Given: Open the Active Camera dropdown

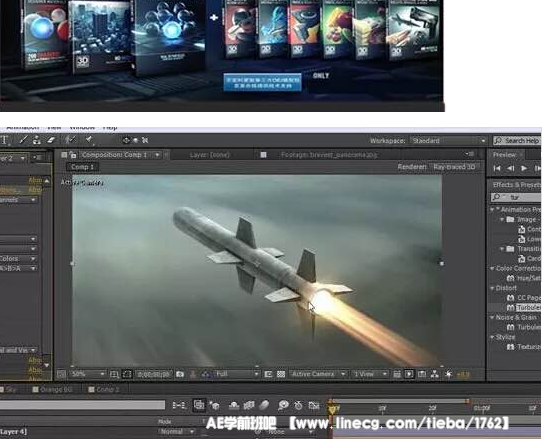Looking at the screenshot, I should 317,374.
